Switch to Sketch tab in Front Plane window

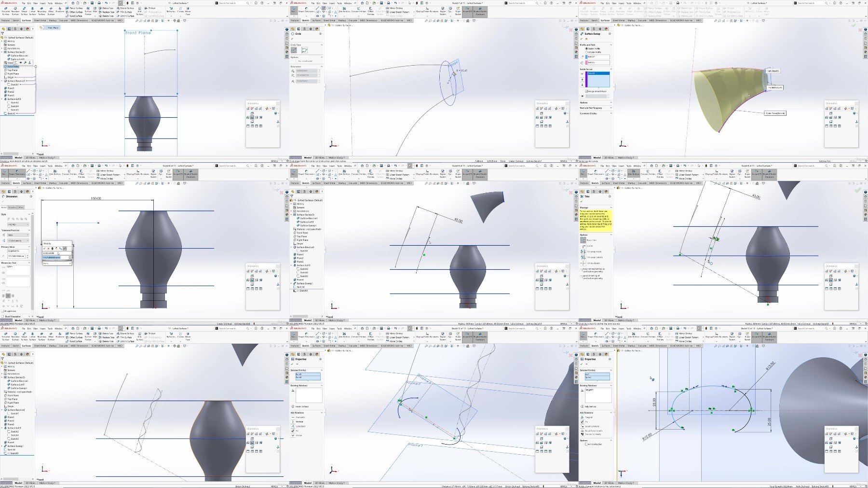pyautogui.click(x=16, y=21)
